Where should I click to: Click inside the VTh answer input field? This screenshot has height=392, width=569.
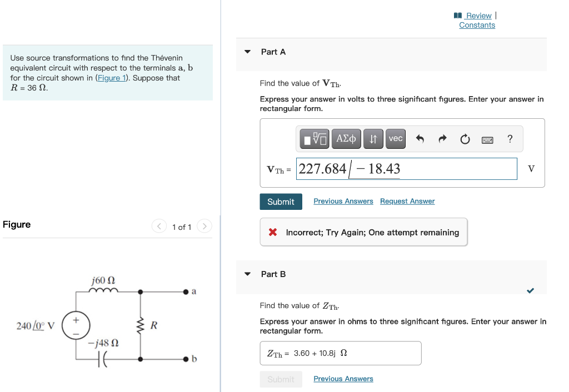coord(406,168)
